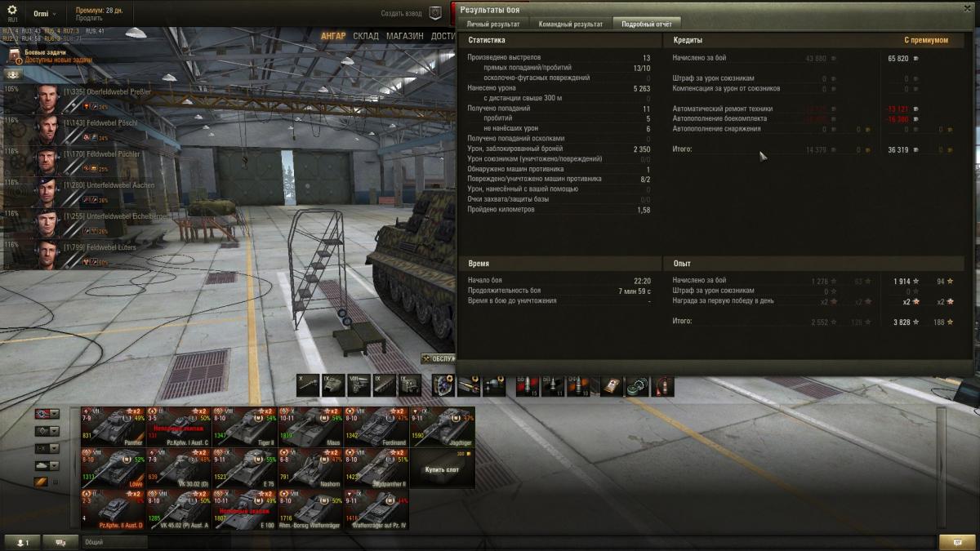This screenshot has height=551, width=980.
Task: Expand the nation filter dropdown
Action: [46, 413]
